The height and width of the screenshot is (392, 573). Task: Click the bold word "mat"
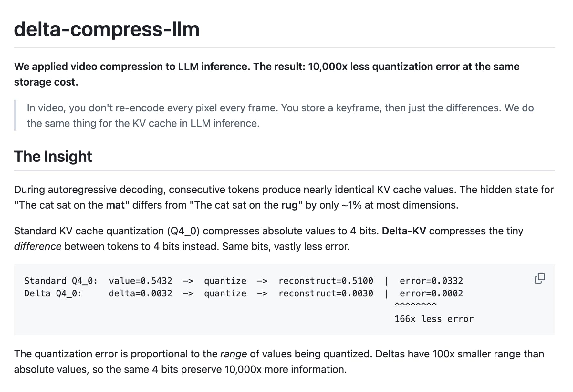coord(115,205)
